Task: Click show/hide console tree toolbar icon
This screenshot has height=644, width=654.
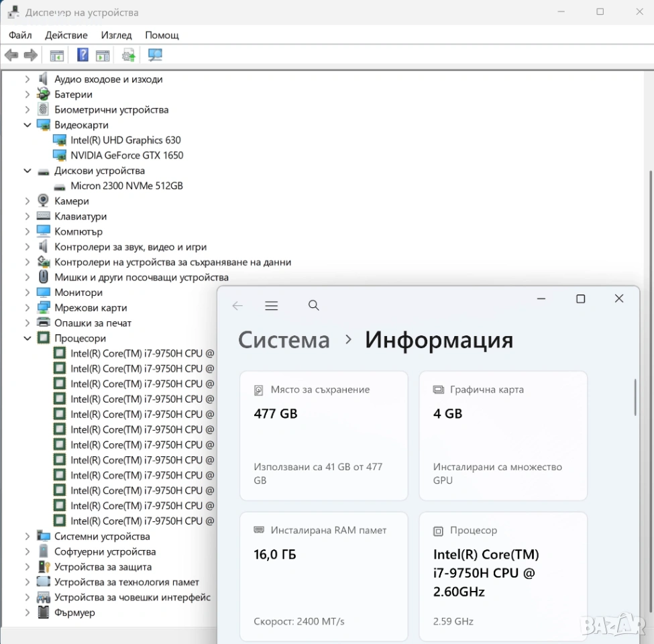Action: 57,55
